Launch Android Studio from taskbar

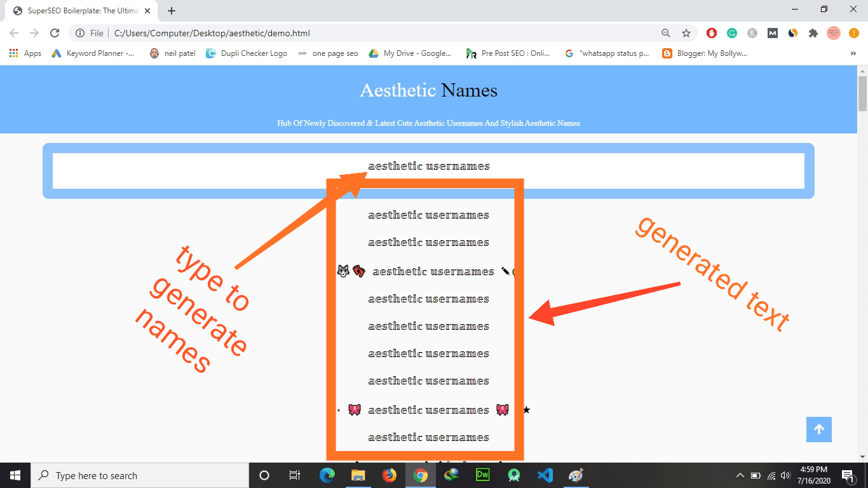tap(514, 475)
